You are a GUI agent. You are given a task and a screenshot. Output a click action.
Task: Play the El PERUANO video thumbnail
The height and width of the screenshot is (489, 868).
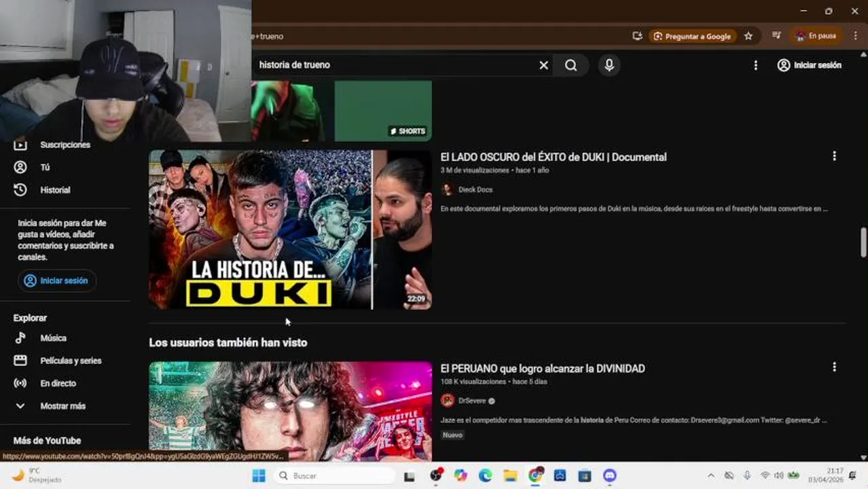coord(290,412)
